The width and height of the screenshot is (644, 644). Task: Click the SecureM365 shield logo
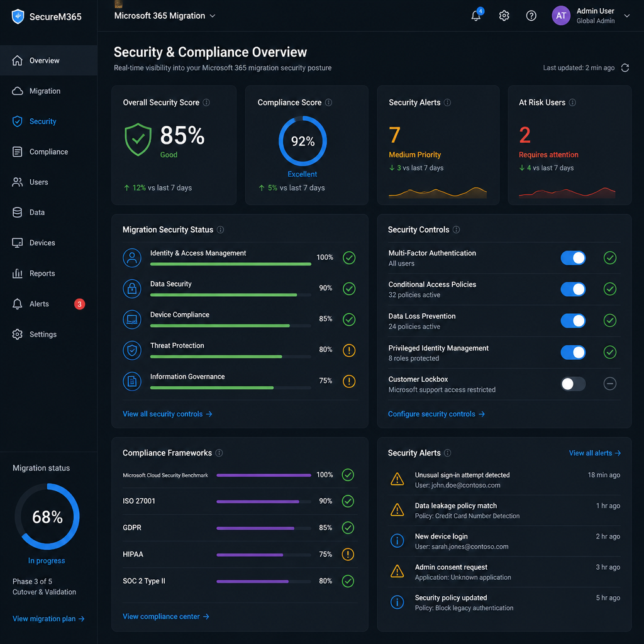(18, 17)
